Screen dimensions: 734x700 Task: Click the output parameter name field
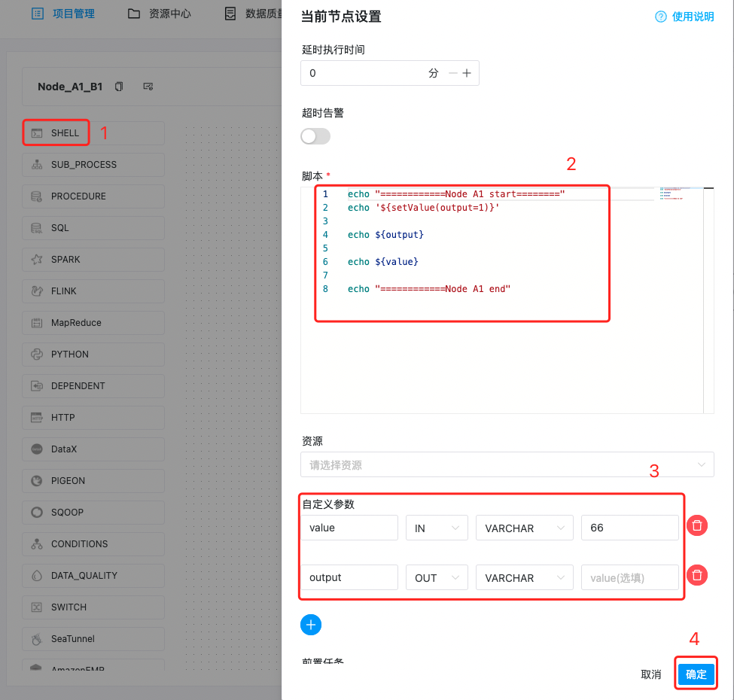point(349,577)
